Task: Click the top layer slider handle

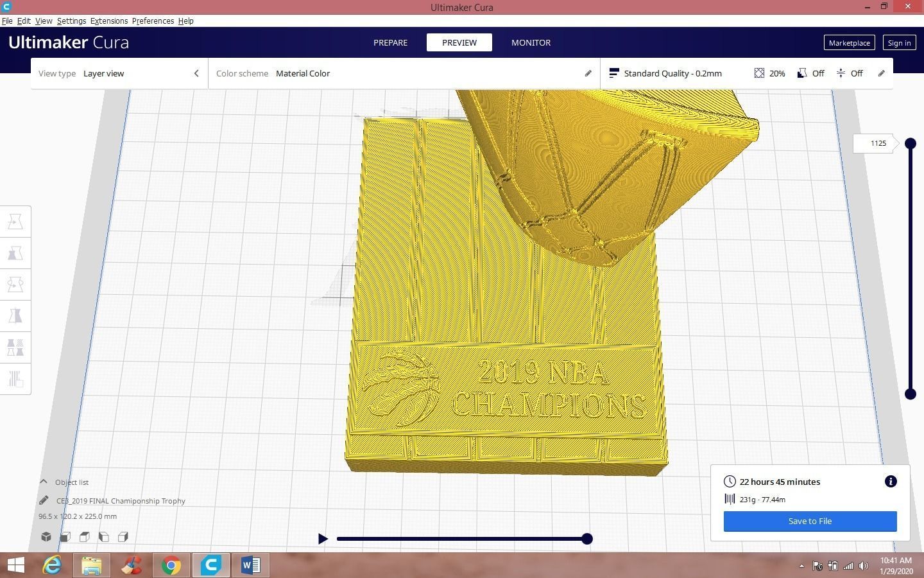Action: click(x=910, y=143)
